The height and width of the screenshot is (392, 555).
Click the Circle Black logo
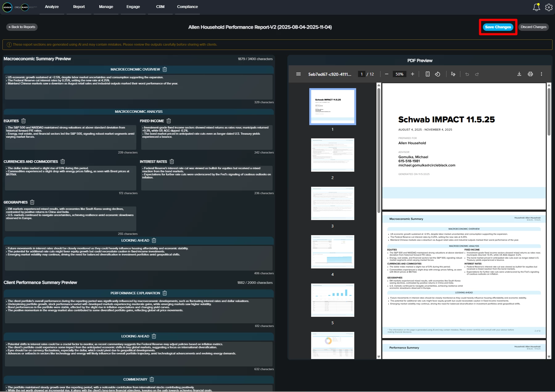pyautogui.click(x=26, y=7)
